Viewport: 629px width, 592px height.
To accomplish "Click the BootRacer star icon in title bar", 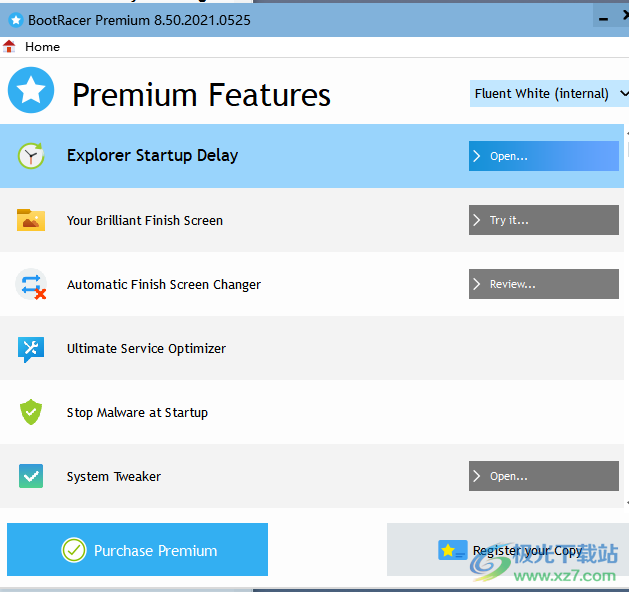I will point(16,20).
